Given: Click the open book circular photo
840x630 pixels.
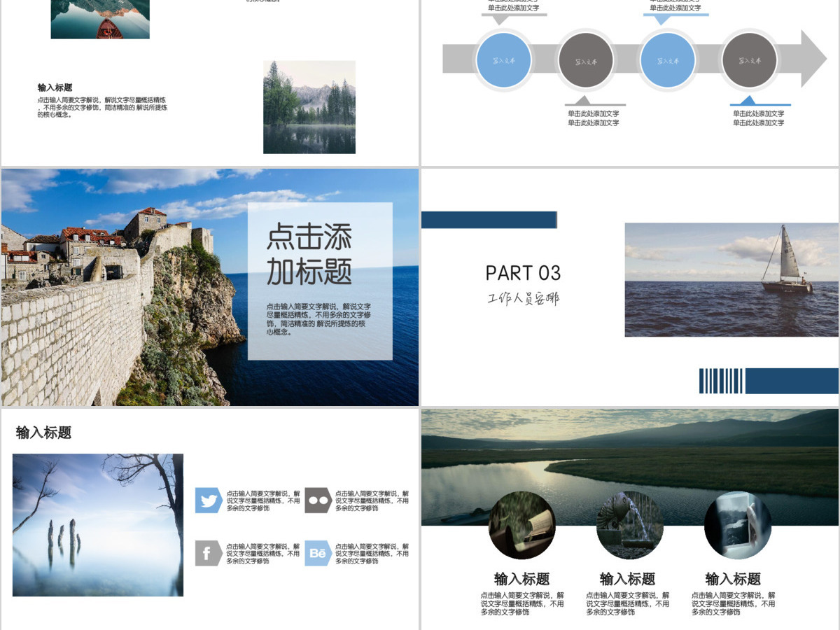Looking at the screenshot, I should [x=522, y=525].
